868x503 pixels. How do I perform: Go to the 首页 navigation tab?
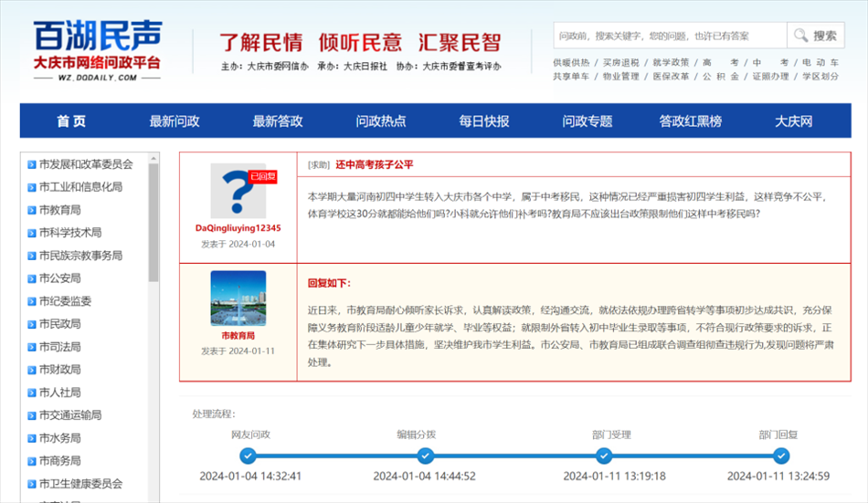point(71,121)
